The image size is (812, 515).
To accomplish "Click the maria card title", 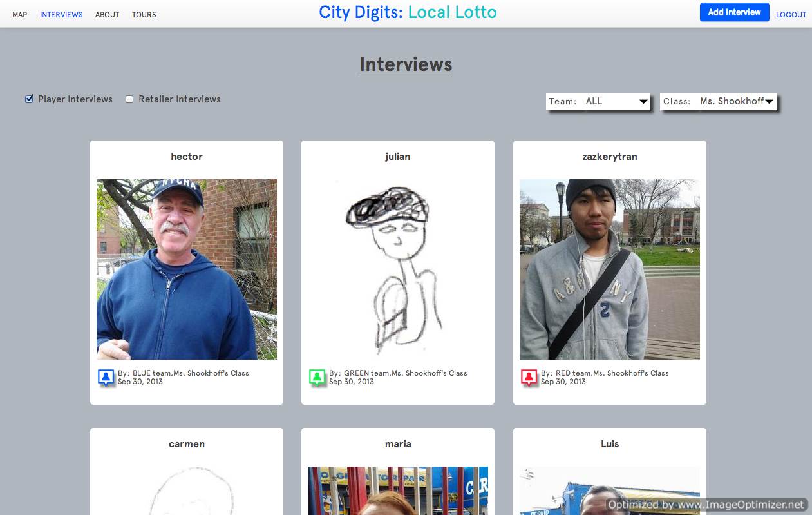I will click(398, 444).
